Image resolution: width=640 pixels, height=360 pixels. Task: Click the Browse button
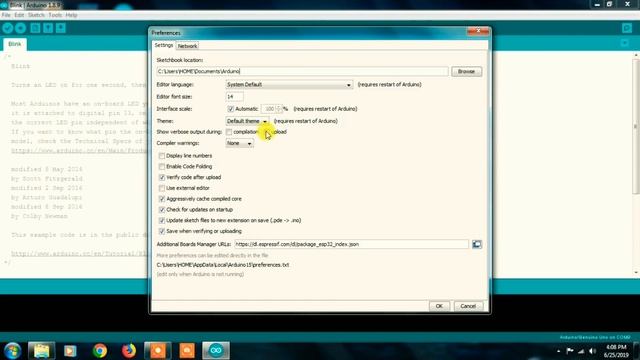point(466,71)
